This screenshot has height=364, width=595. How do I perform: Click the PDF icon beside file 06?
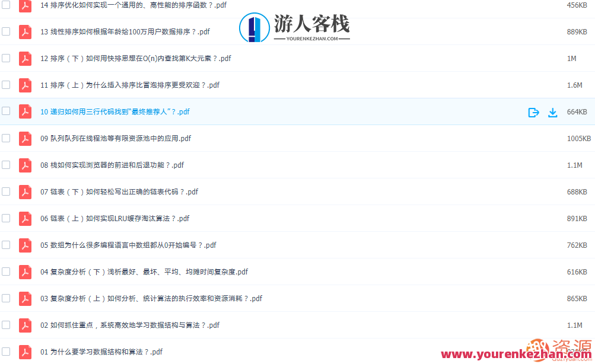(24, 218)
